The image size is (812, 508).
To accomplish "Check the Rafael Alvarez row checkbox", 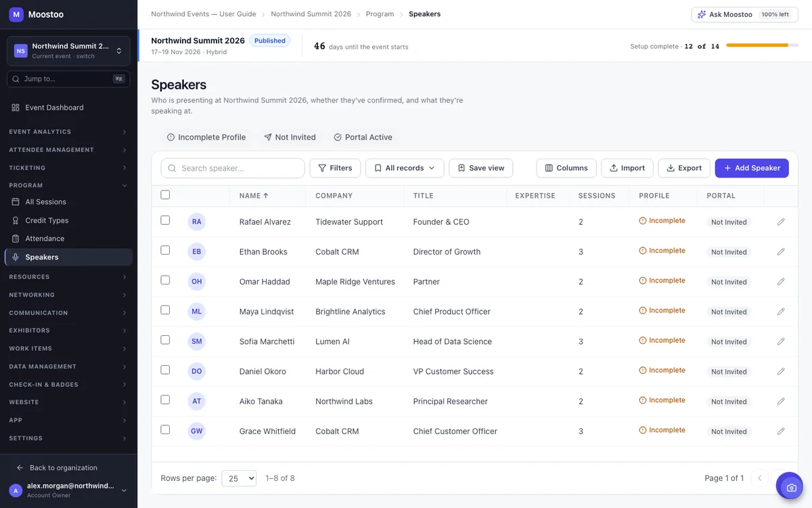I will pos(165,220).
